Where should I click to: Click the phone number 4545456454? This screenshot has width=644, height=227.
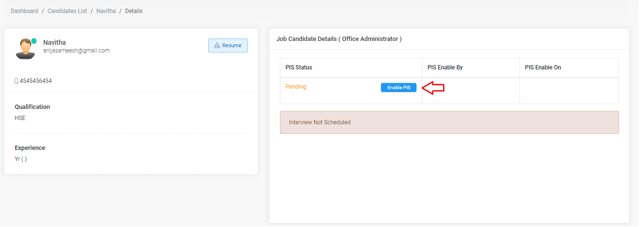[x=36, y=81]
